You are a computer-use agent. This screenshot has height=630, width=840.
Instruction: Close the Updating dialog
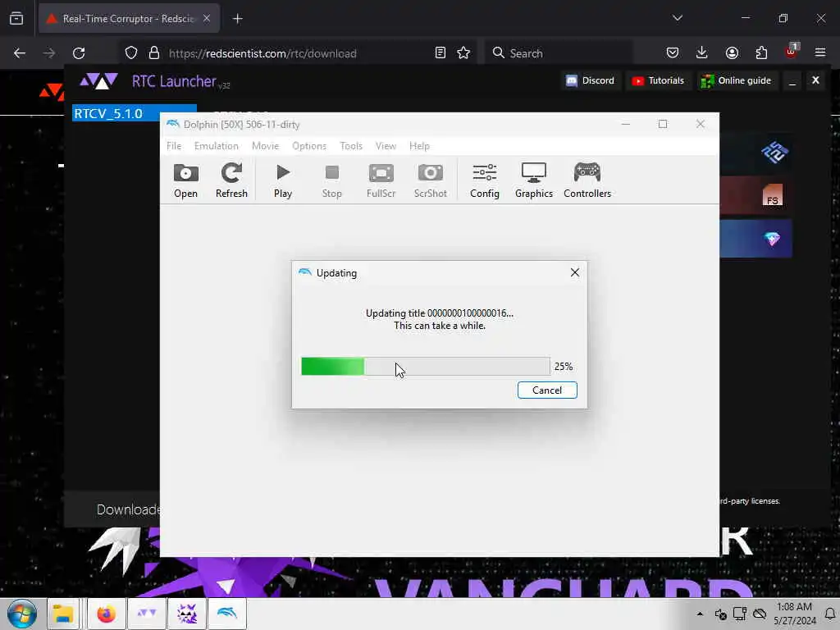click(575, 272)
